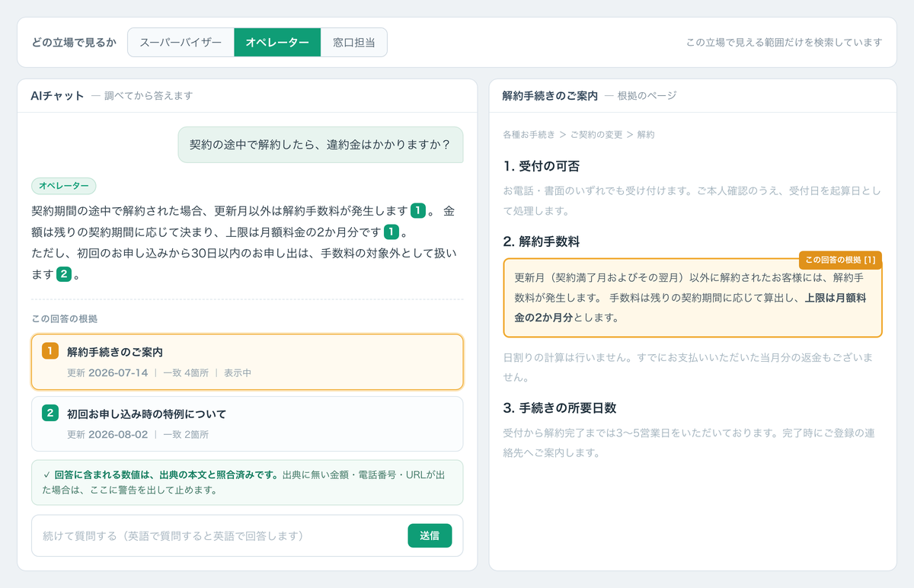
Task: Click green number 2 badge in source list
Action: pyautogui.click(x=50, y=413)
